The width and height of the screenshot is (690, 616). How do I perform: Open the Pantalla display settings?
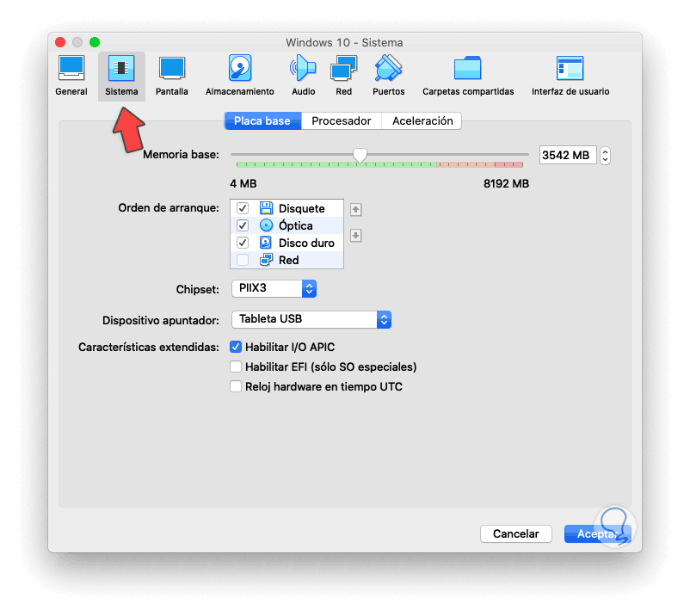tap(171, 76)
